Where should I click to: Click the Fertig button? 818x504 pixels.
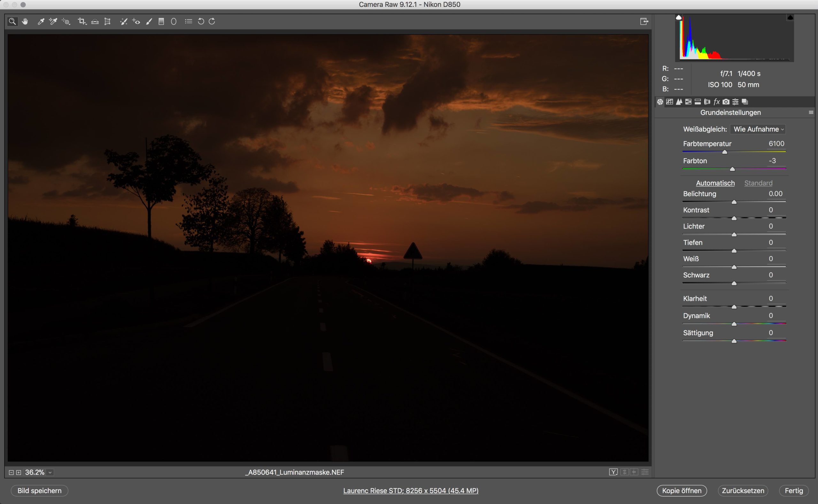(x=794, y=491)
